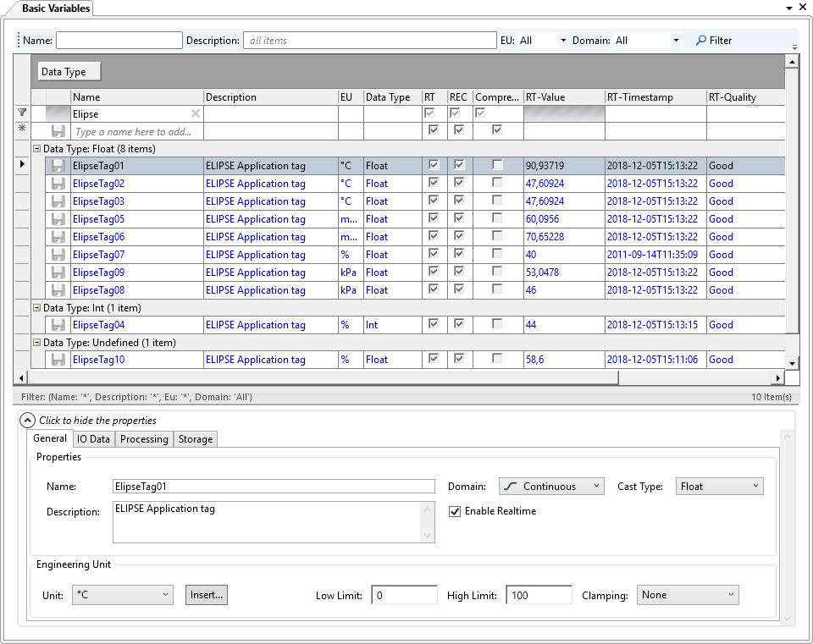813x644 pixels.
Task: Open the Domain Continuous dropdown
Action: (x=550, y=487)
